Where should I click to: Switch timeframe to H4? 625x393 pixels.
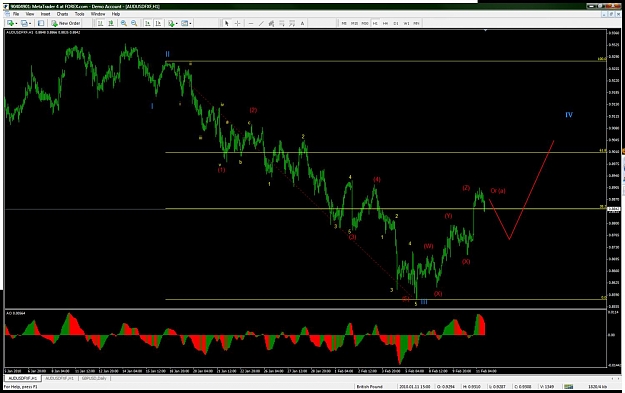click(x=385, y=24)
